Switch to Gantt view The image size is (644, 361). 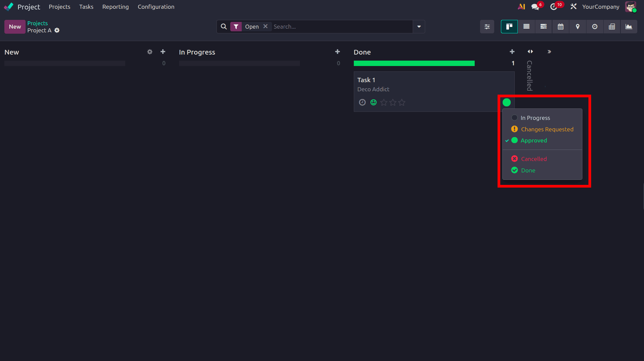pos(543,27)
